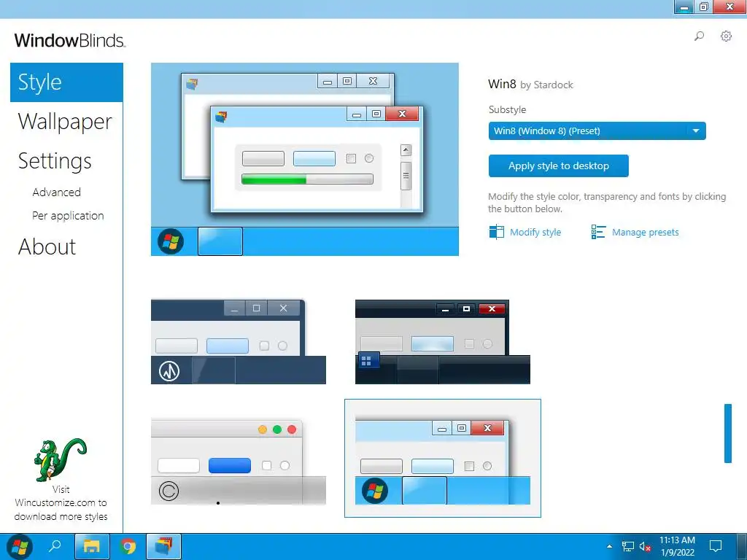
Task: Select the dark blue flat style thumbnail
Action: tap(239, 341)
